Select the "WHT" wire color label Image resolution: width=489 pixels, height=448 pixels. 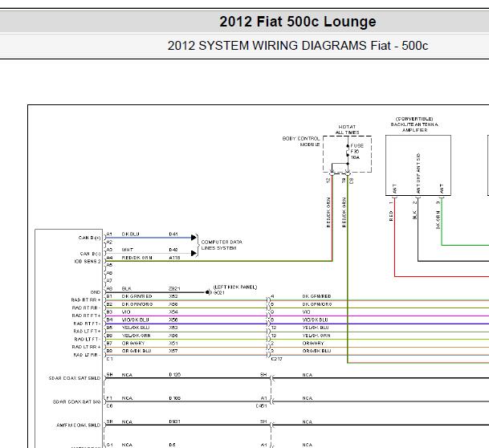(127, 250)
